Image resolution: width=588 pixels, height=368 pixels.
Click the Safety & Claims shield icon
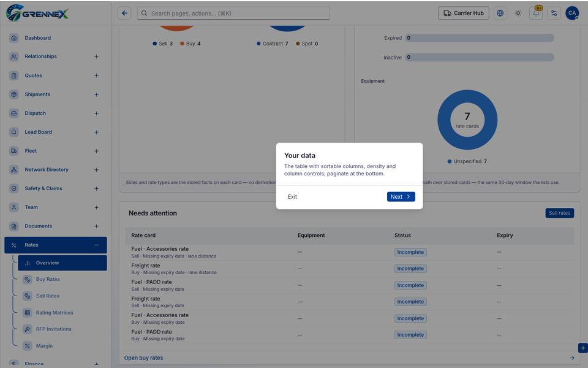(x=14, y=188)
